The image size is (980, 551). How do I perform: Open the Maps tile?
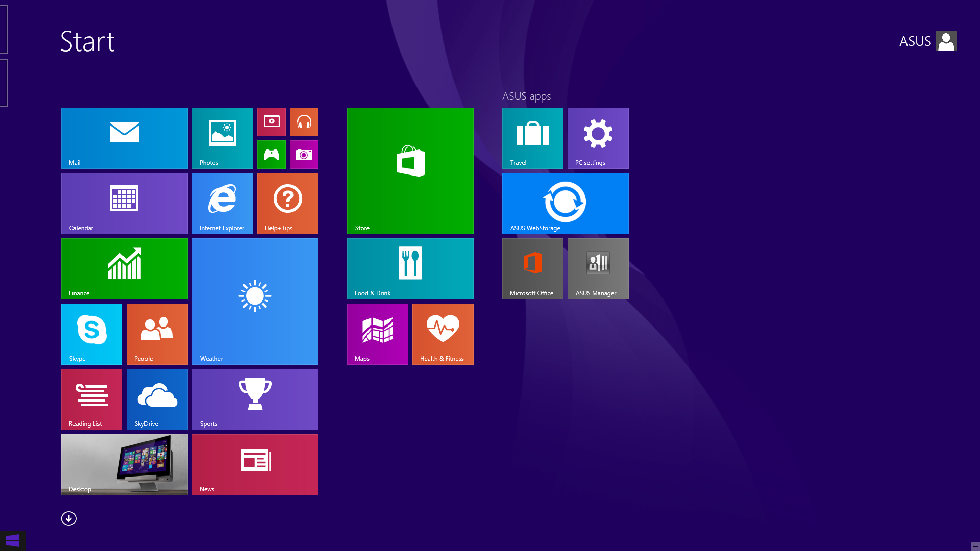point(378,334)
